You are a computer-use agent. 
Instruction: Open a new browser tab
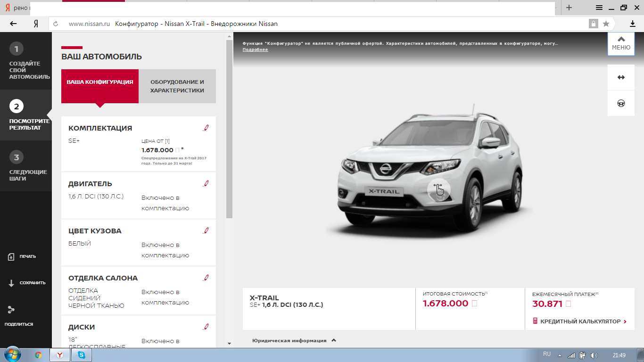569,8
